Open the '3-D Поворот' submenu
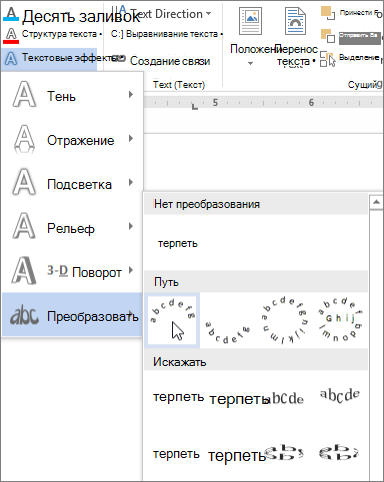The height and width of the screenshot is (482, 384). pyautogui.click(x=73, y=272)
